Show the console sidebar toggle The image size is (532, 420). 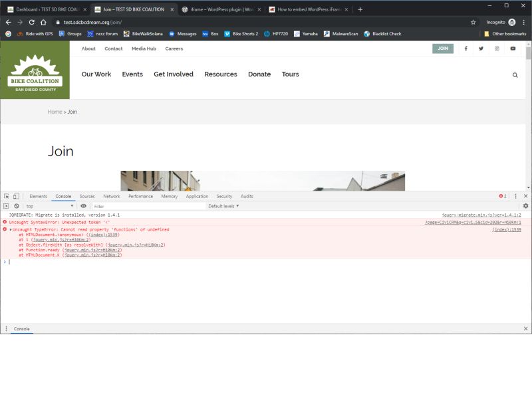coord(7,206)
